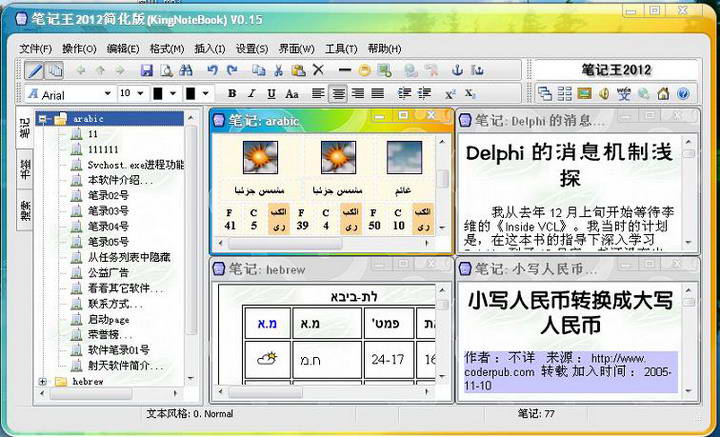Click the cascade windows icon
Screen dimensions: 720x437
[x=545, y=94]
